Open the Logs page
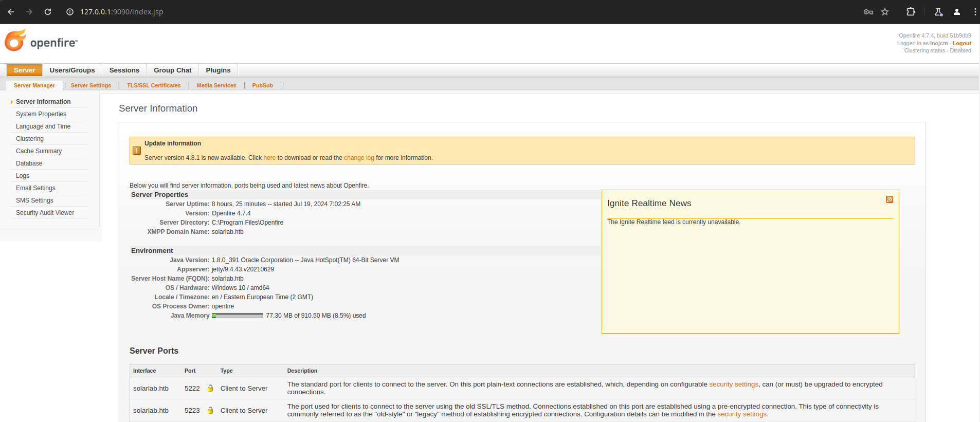The width and height of the screenshot is (980, 422). (x=23, y=176)
